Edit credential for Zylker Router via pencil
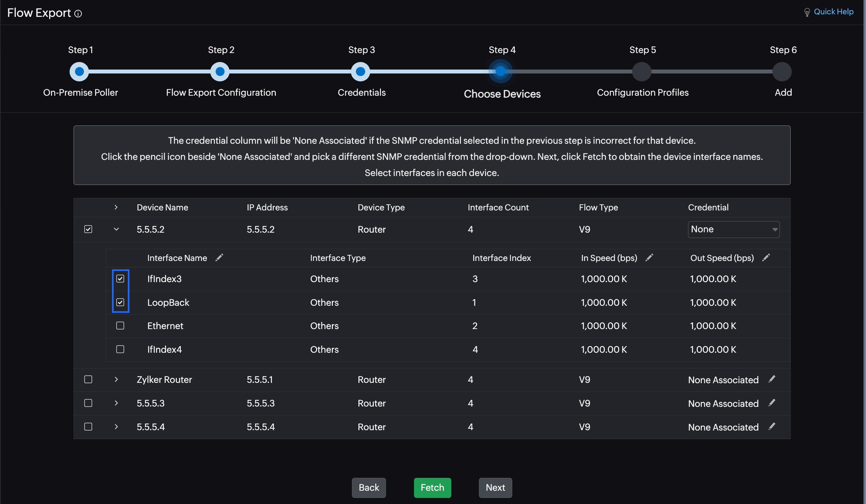Image resolution: width=866 pixels, height=504 pixels. (x=772, y=379)
